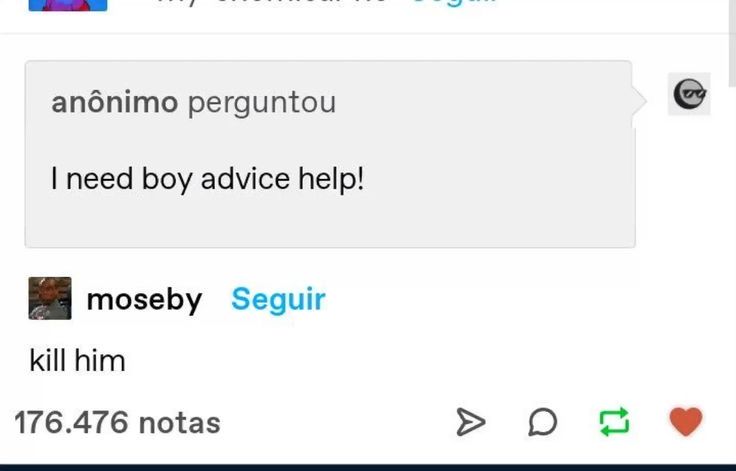Image resolution: width=736 pixels, height=471 pixels.
Task: Select the ask text 'I need boy advice help!'
Action: click(x=207, y=179)
